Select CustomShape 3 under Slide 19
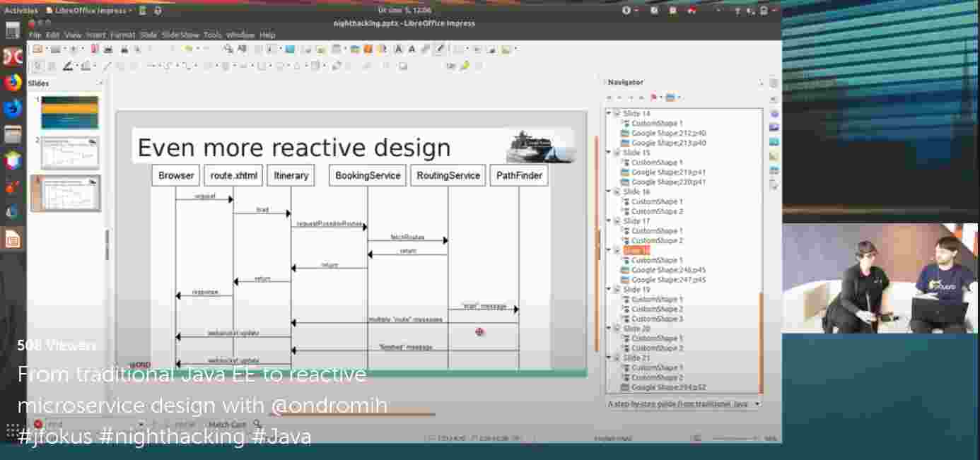980x460 pixels. (657, 319)
